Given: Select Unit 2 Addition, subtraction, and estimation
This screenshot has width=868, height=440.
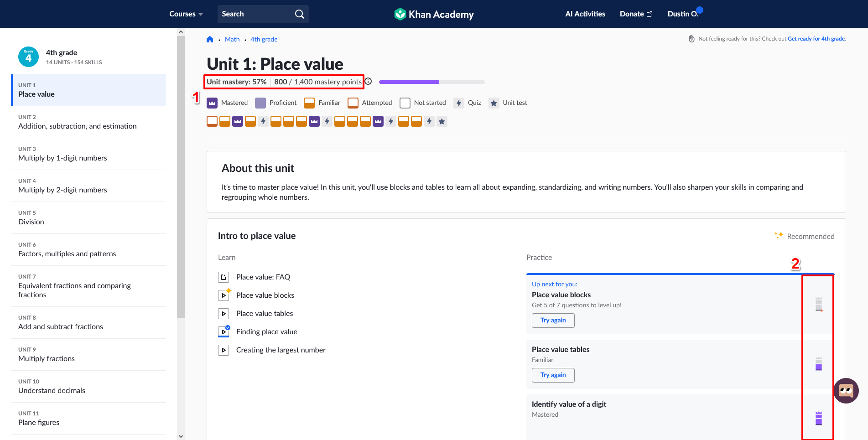Looking at the screenshot, I should coord(89,122).
